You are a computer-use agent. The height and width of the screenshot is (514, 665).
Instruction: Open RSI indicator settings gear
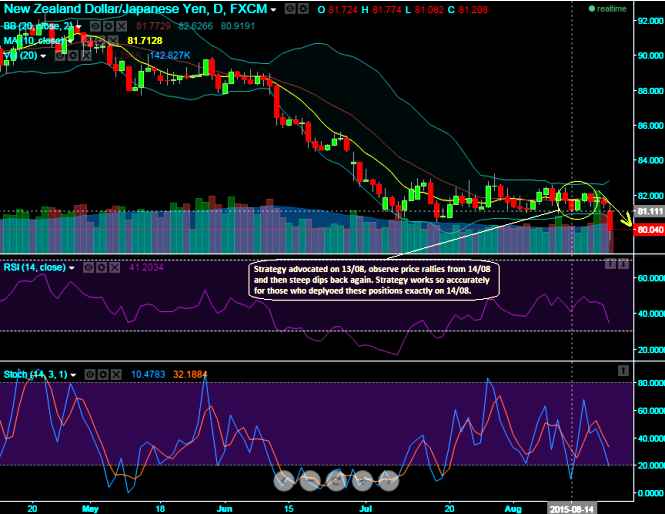[101, 268]
